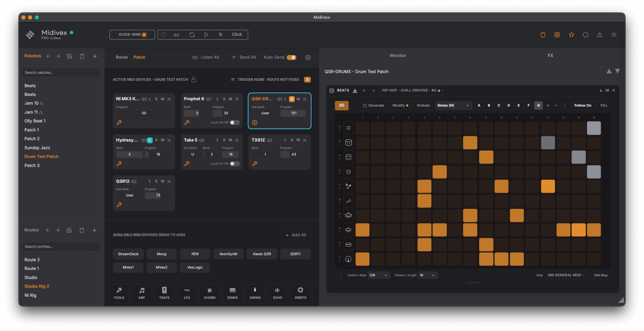Open Patch view settings gear

pyautogui.click(x=308, y=57)
